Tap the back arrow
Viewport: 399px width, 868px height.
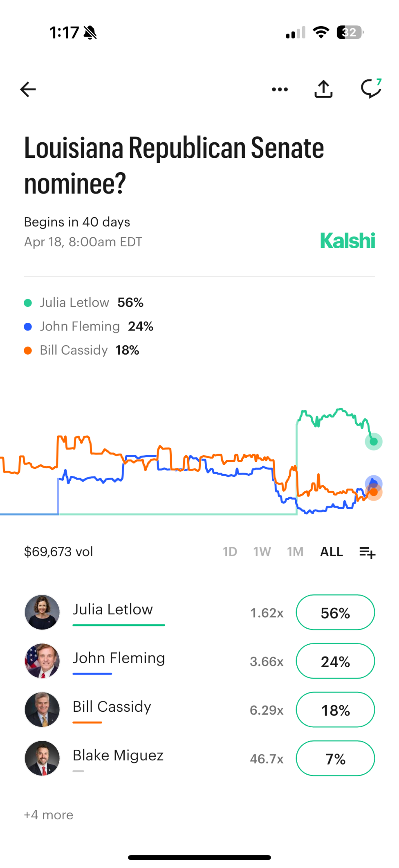click(x=28, y=89)
